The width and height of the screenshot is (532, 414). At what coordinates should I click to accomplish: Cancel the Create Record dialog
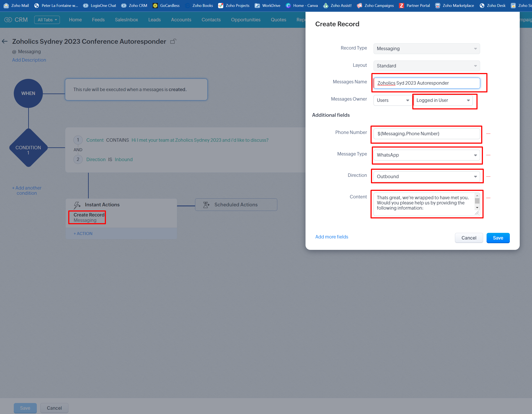[469, 238]
